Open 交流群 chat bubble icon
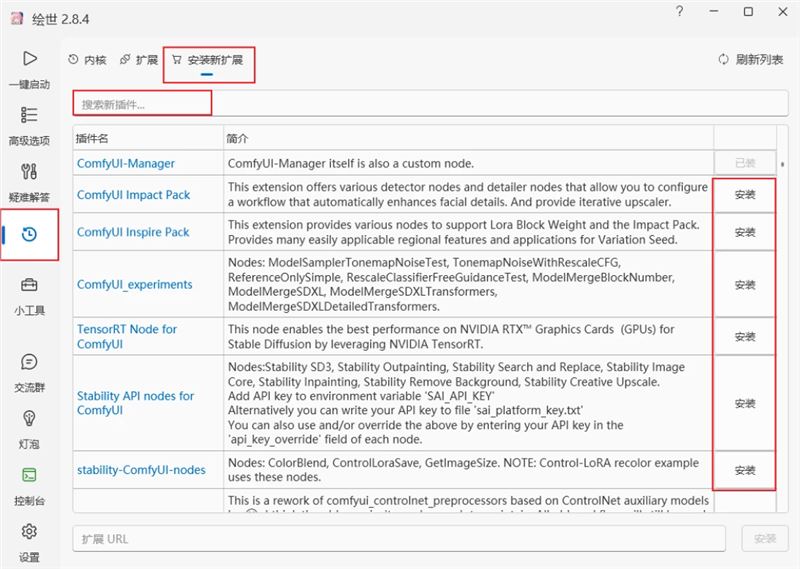 pos(29,362)
